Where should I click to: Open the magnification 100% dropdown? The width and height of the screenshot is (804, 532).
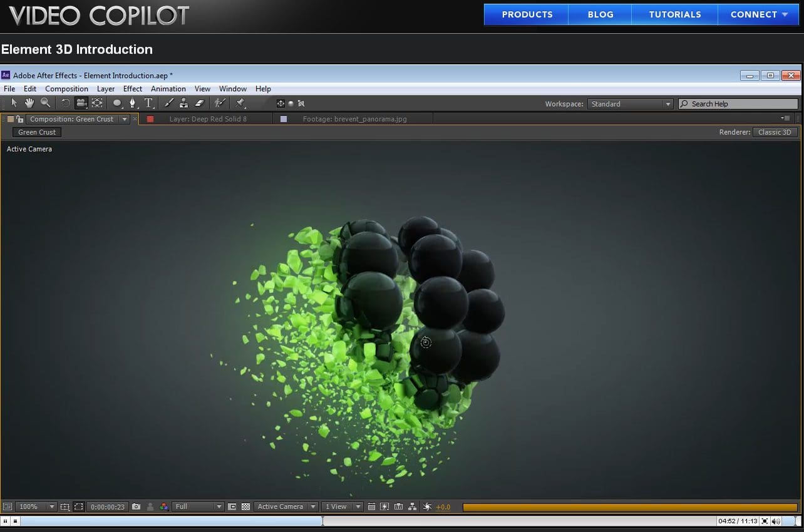click(x=36, y=506)
